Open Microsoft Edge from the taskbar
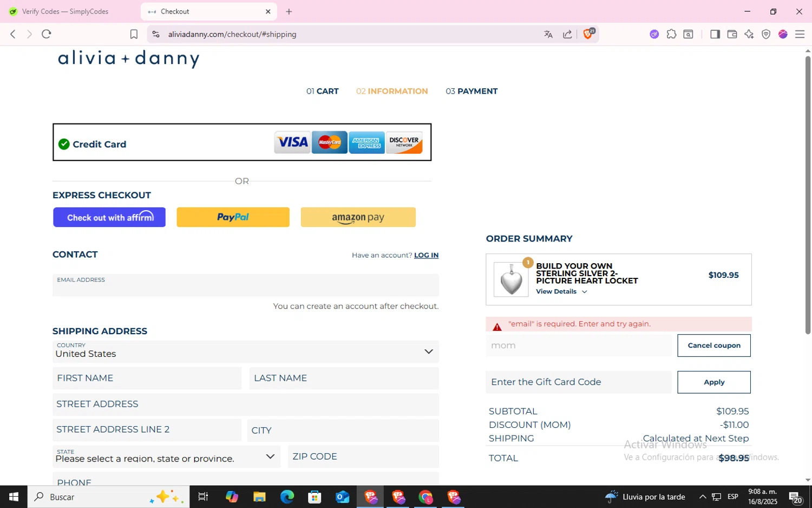 click(x=287, y=497)
